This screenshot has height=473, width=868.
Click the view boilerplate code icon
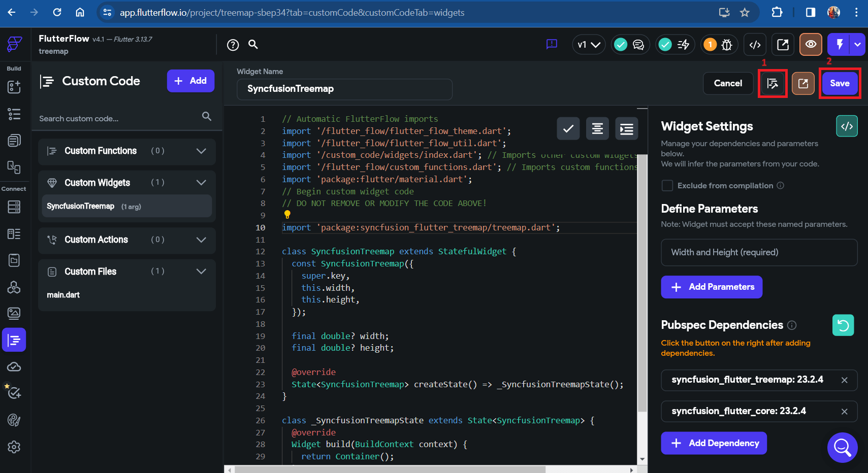pos(847,126)
